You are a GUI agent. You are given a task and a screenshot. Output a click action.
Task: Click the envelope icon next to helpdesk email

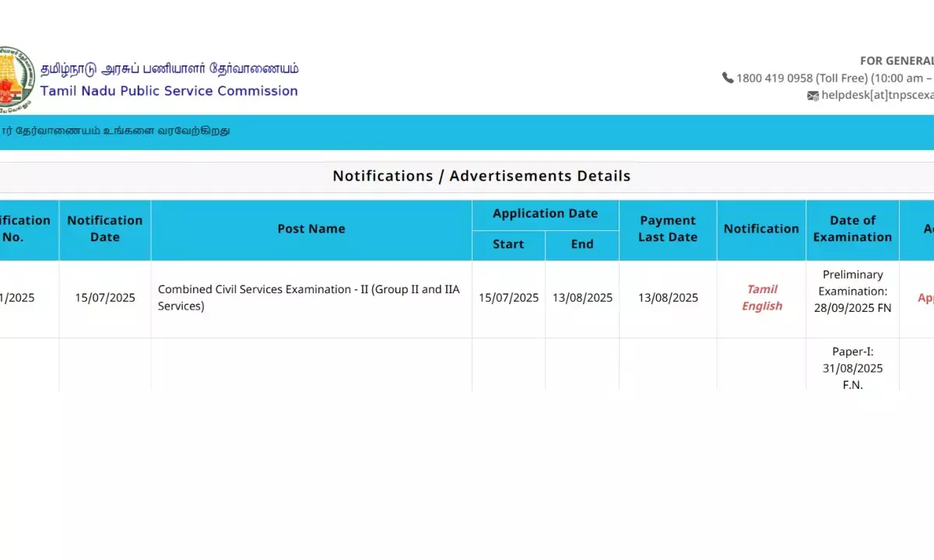813,96
